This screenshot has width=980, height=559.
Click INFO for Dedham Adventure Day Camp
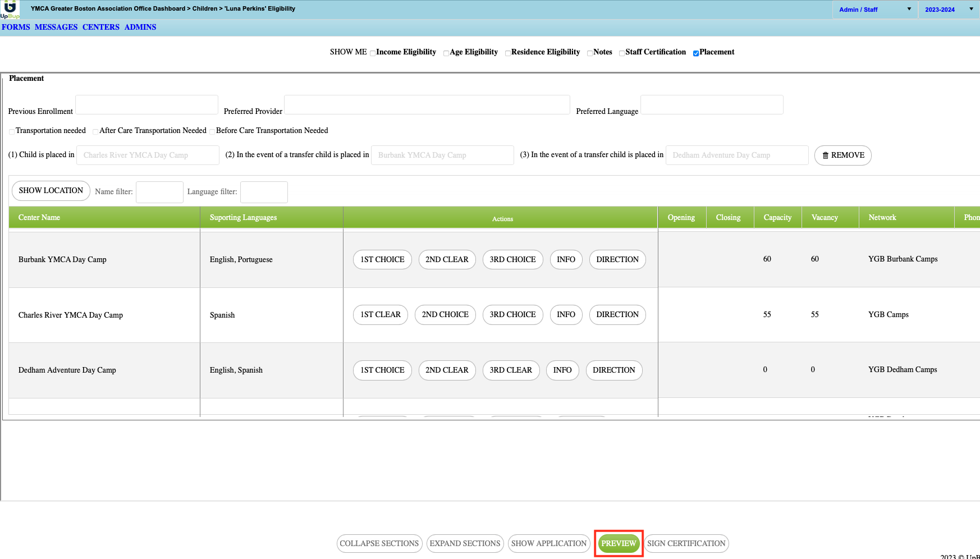click(x=562, y=370)
